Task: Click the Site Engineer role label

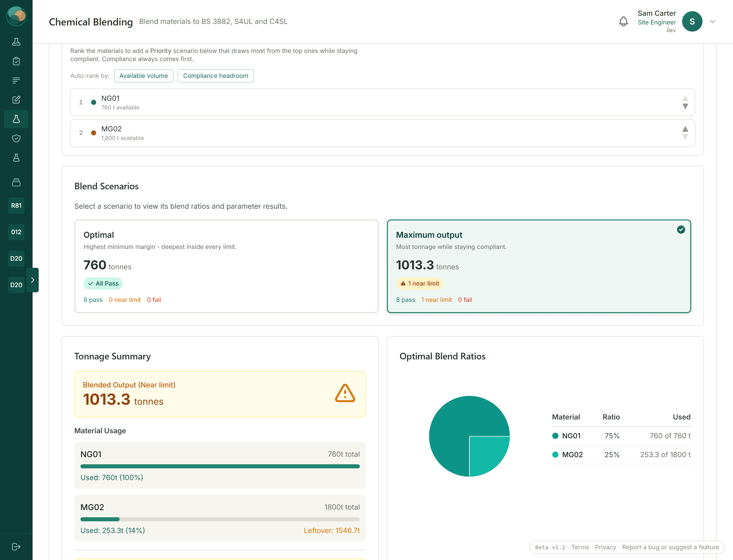Action: tap(657, 22)
